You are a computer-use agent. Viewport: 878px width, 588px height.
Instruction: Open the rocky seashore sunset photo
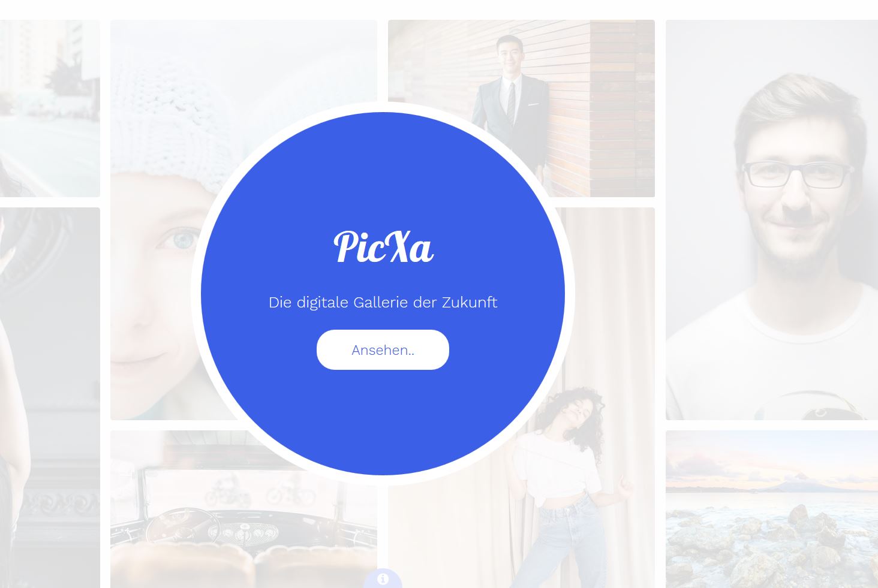tap(772, 509)
